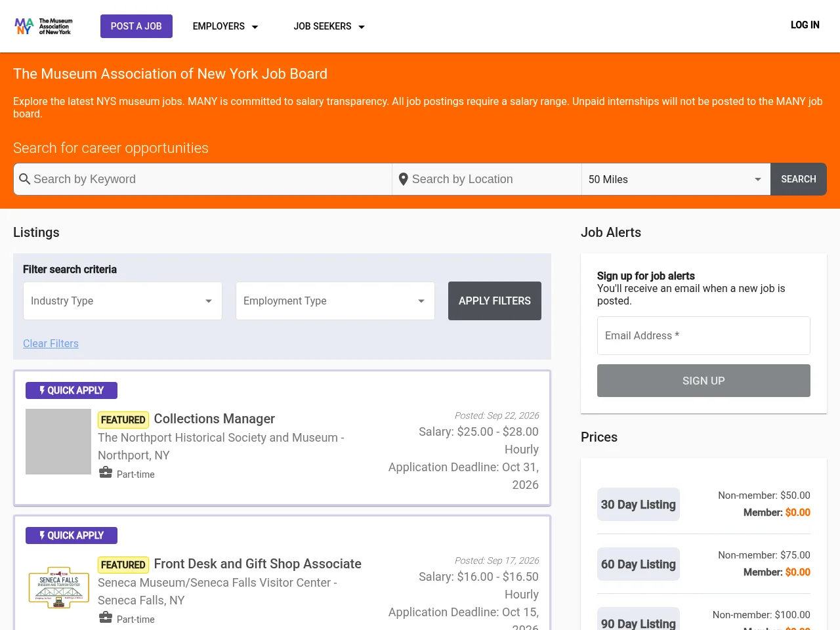Viewport: 840px width, 630px height.
Task: Click the magnifier icon in keyword search
Action: point(25,179)
